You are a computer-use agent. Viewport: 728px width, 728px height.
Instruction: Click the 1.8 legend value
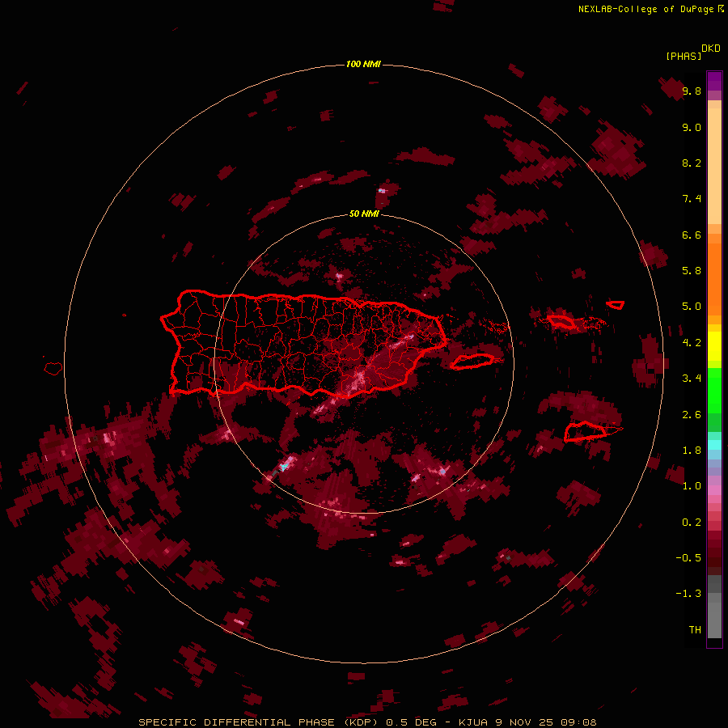click(x=692, y=451)
